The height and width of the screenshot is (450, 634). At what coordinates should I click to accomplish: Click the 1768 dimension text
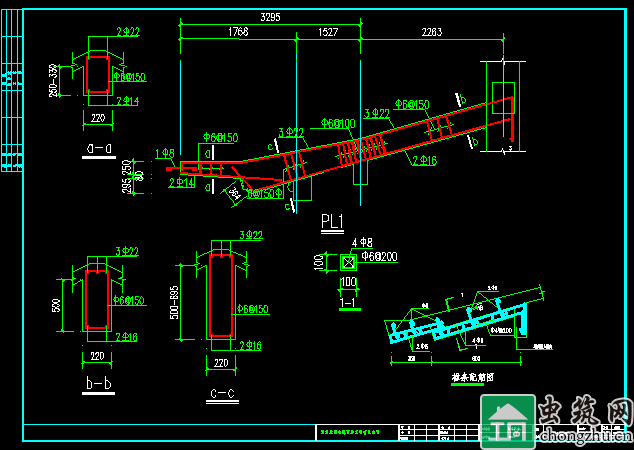click(x=237, y=32)
